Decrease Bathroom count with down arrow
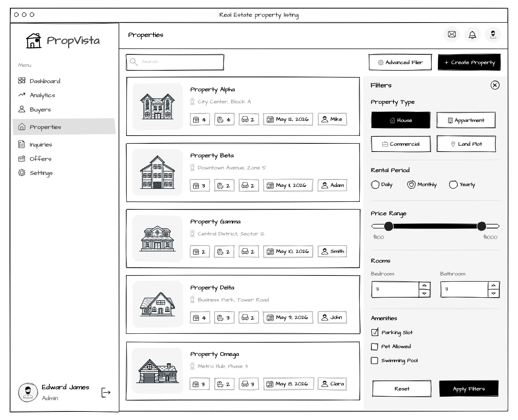518x420 pixels. [493, 294]
